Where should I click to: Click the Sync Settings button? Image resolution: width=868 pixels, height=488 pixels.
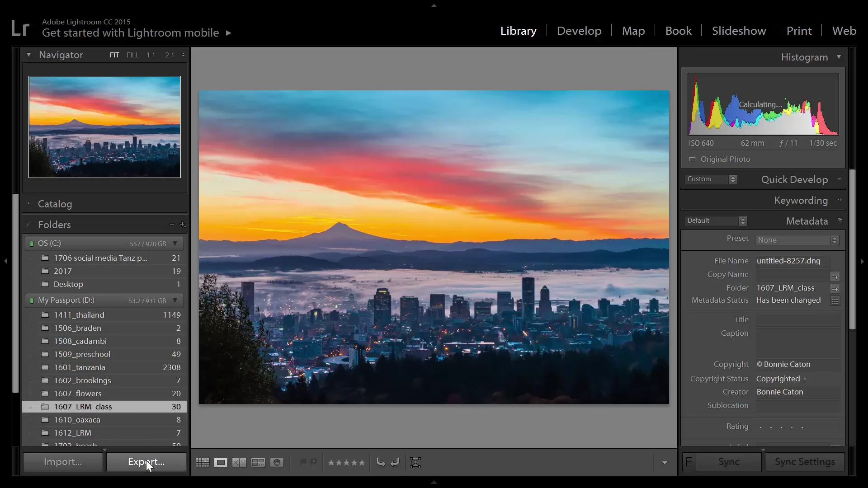[x=805, y=462]
